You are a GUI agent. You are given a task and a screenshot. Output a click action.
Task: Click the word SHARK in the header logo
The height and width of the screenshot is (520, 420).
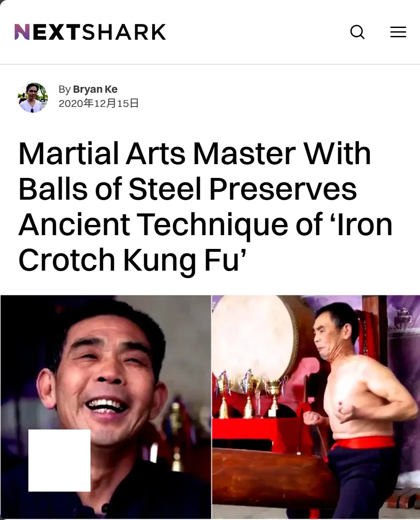124,32
